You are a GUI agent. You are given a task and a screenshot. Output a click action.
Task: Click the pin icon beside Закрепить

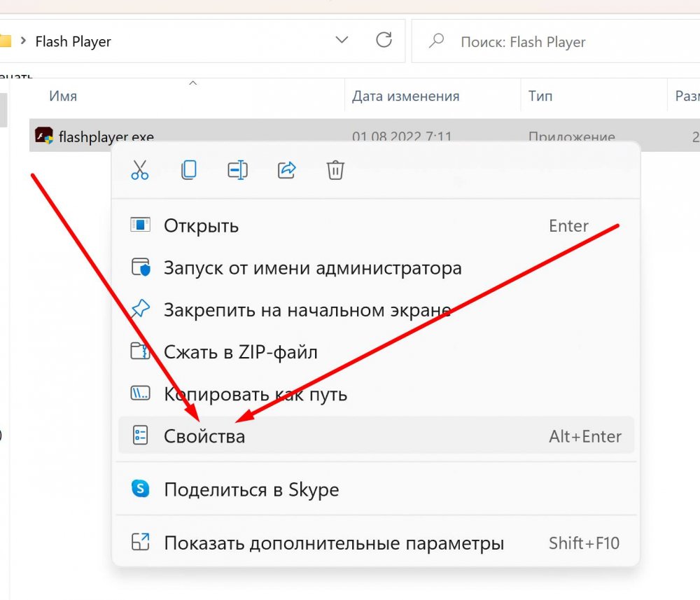(x=141, y=309)
